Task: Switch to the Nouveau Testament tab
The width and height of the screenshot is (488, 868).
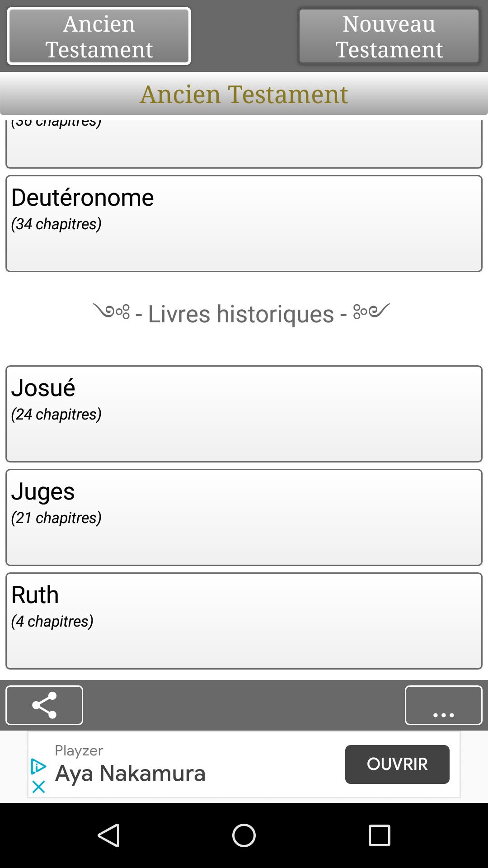Action: click(x=389, y=36)
